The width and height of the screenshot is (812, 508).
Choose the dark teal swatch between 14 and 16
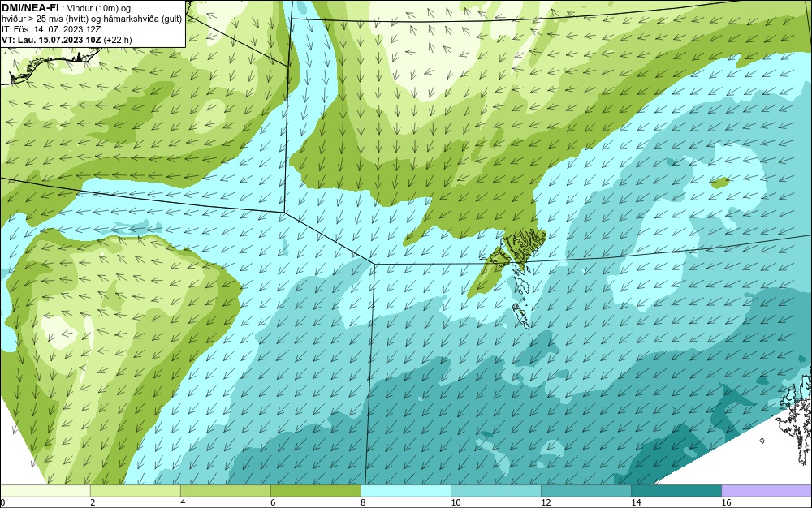coord(676,490)
